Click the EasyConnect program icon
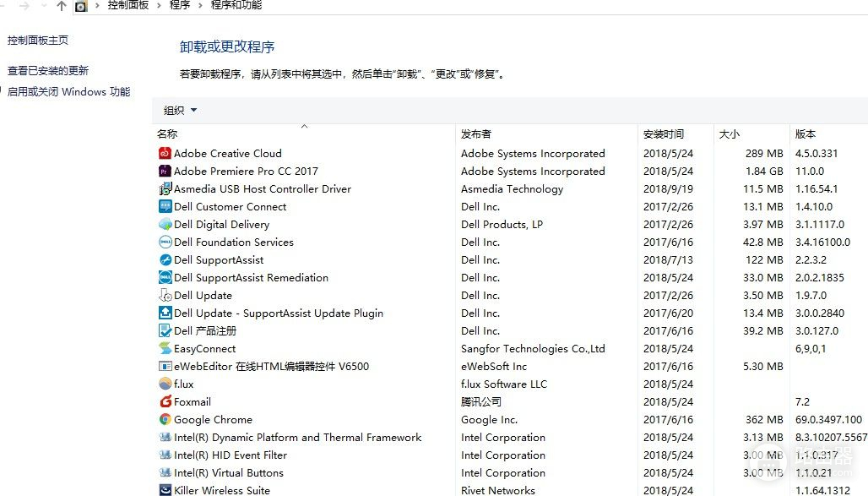The width and height of the screenshot is (868, 496). (x=165, y=349)
